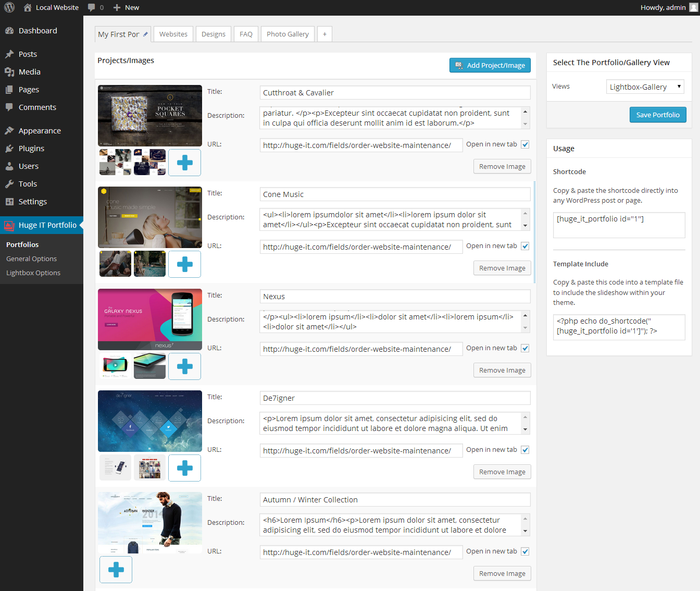700x591 pixels.
Task: Add image via plus tile for De7igner
Action: click(184, 468)
